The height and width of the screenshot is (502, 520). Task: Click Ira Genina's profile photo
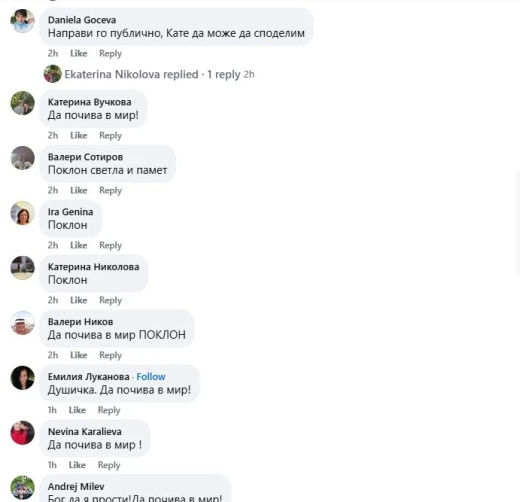pos(23,213)
